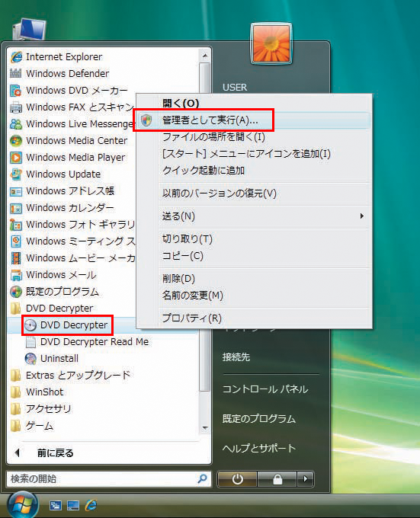This screenshot has height=518, width=420.
Task: Click the 既定のプログラム icon in program list
Action: (x=16, y=292)
